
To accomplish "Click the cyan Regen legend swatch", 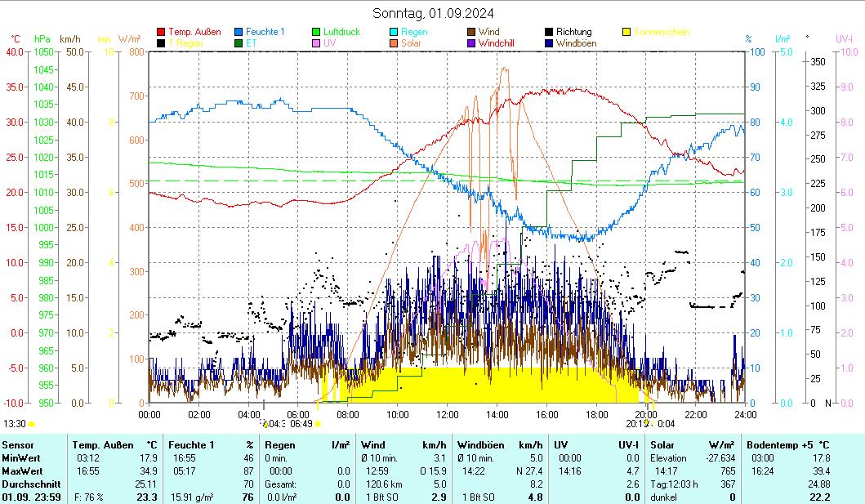I will pos(394,32).
